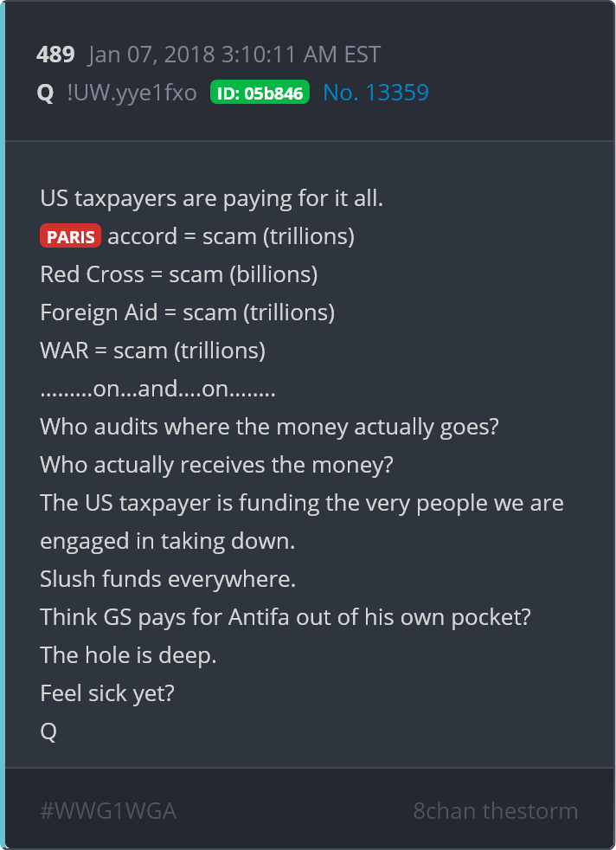Click the tripcode !UW.yye1fxo

pyautogui.click(x=132, y=93)
